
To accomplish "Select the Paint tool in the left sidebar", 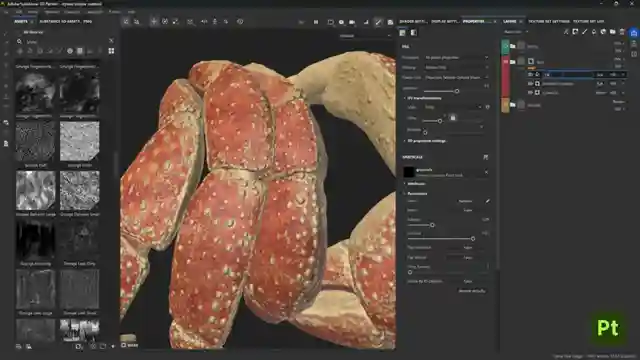I will [6, 33].
